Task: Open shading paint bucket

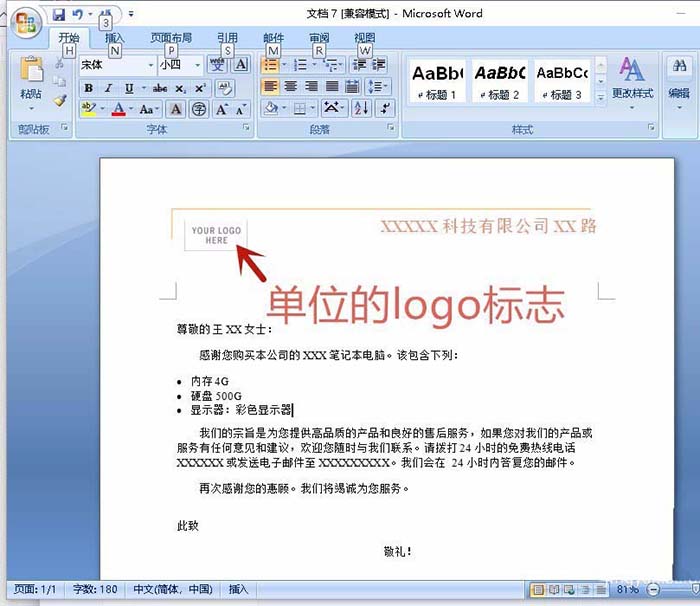Action: pos(271,109)
